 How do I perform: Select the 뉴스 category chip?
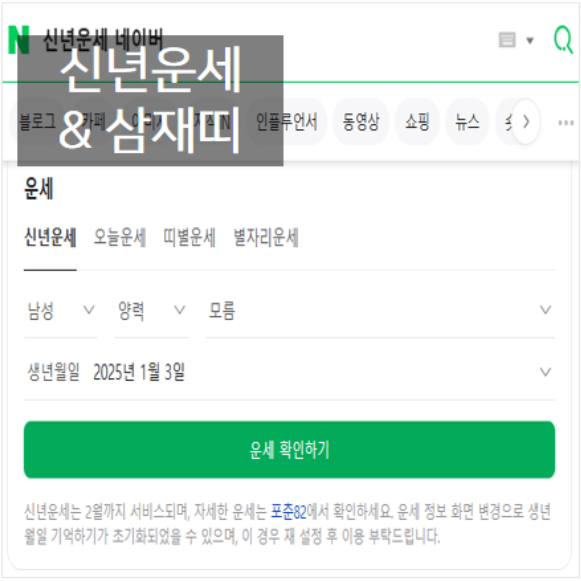(x=467, y=122)
